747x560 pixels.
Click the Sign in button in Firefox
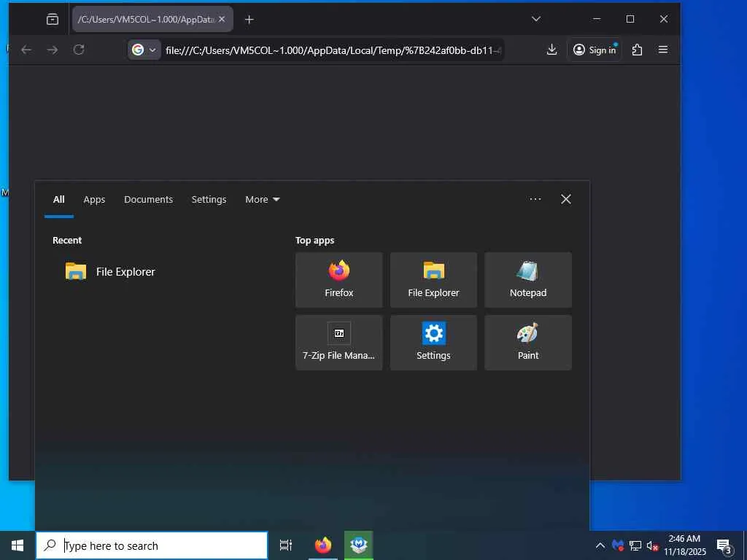click(594, 50)
